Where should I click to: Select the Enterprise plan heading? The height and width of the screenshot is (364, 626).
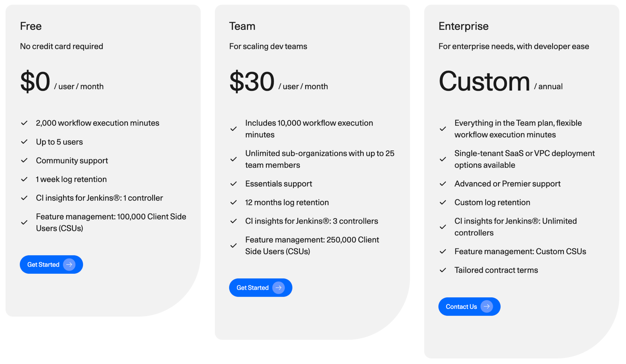[x=463, y=26]
